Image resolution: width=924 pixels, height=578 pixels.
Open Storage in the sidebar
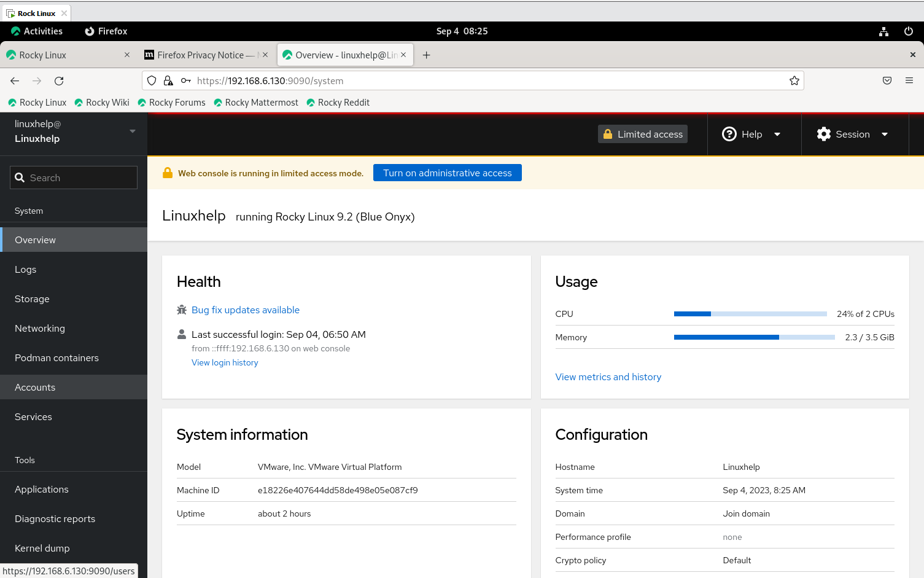tap(74, 299)
